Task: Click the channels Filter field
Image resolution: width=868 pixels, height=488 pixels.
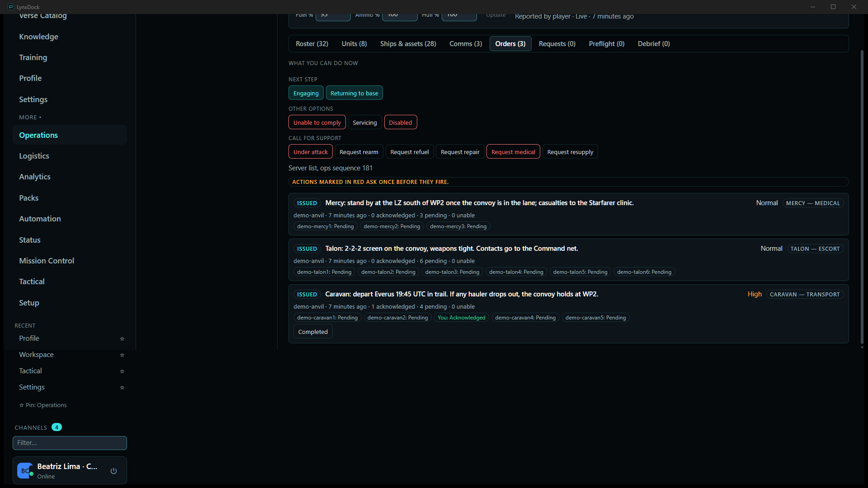Action: point(70,443)
